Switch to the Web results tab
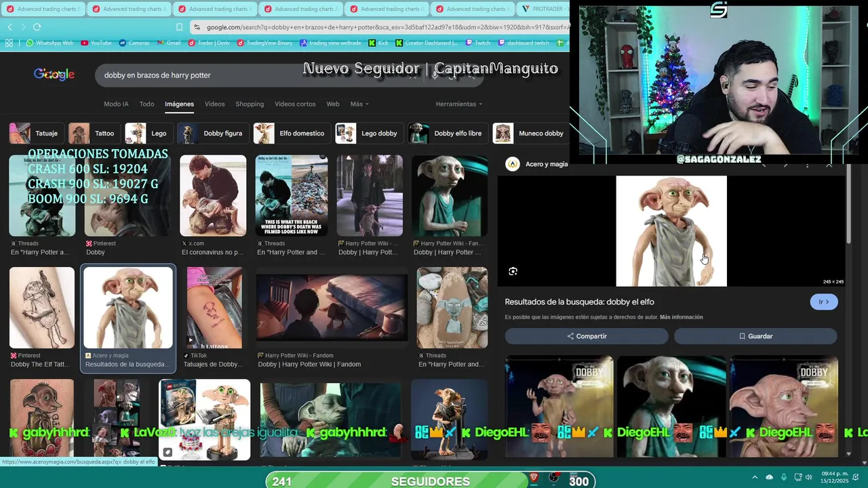868x488 pixels. tap(333, 104)
